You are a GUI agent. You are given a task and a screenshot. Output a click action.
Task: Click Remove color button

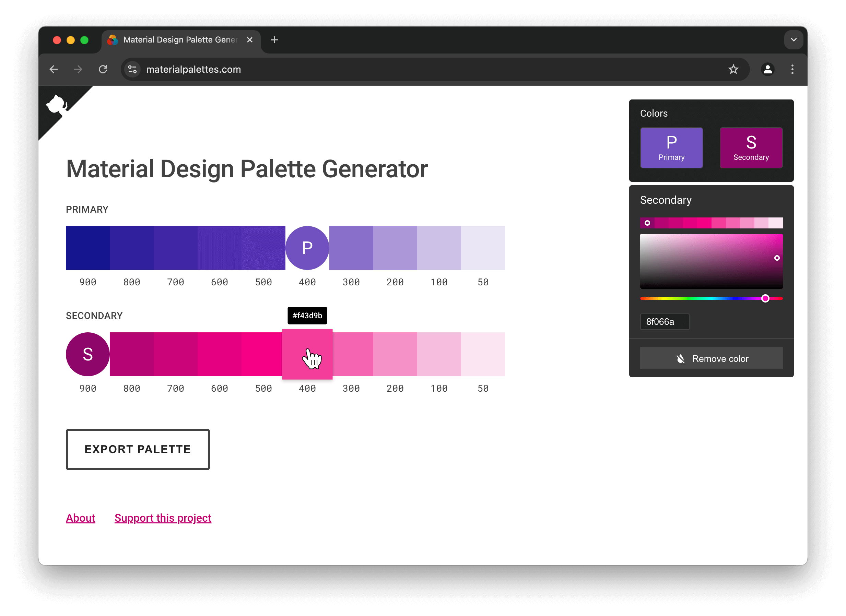[711, 358]
